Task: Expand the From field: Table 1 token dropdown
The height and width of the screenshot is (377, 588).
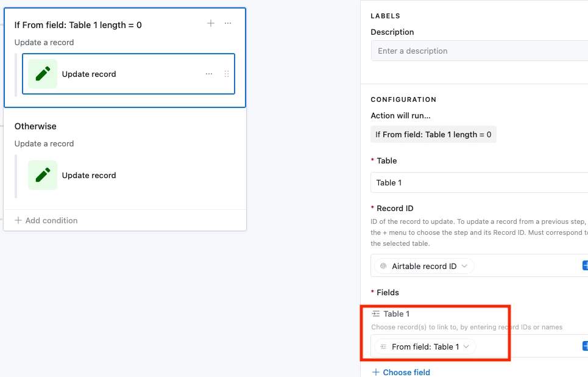Action: tap(467, 346)
